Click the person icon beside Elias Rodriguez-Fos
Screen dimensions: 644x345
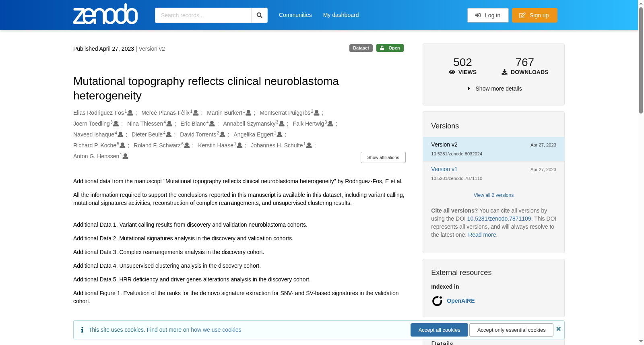(130, 113)
